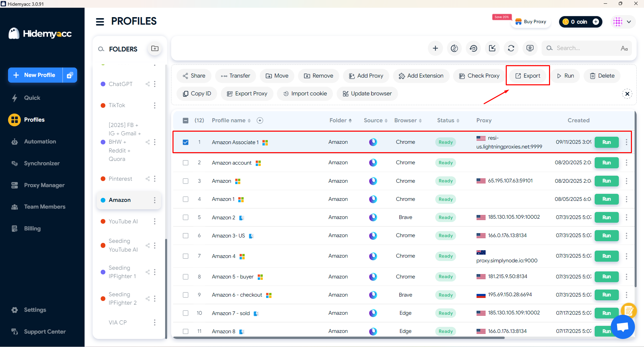Run the Amazon 2 profile

(x=606, y=217)
